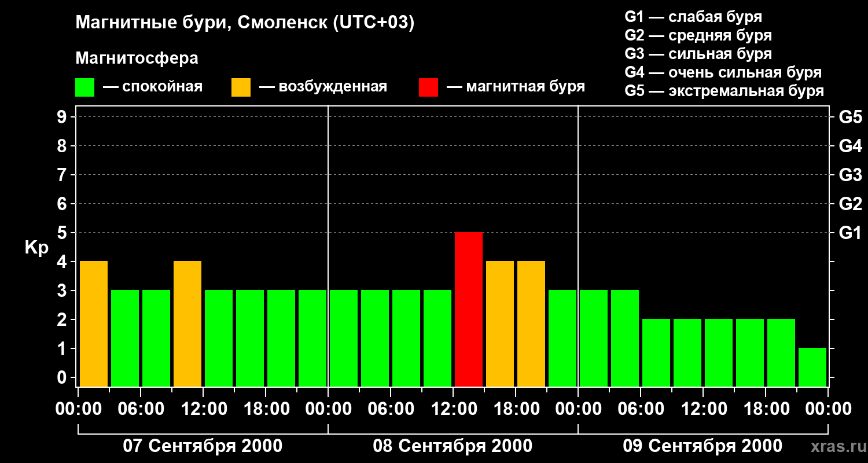Select the '— магнитная буря' legend label
Screen dimensions: 868x463
[516, 87]
